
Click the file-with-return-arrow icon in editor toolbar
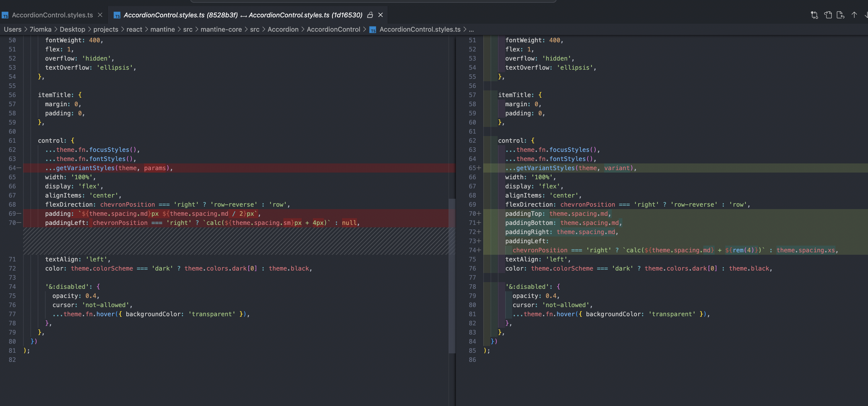click(x=841, y=15)
